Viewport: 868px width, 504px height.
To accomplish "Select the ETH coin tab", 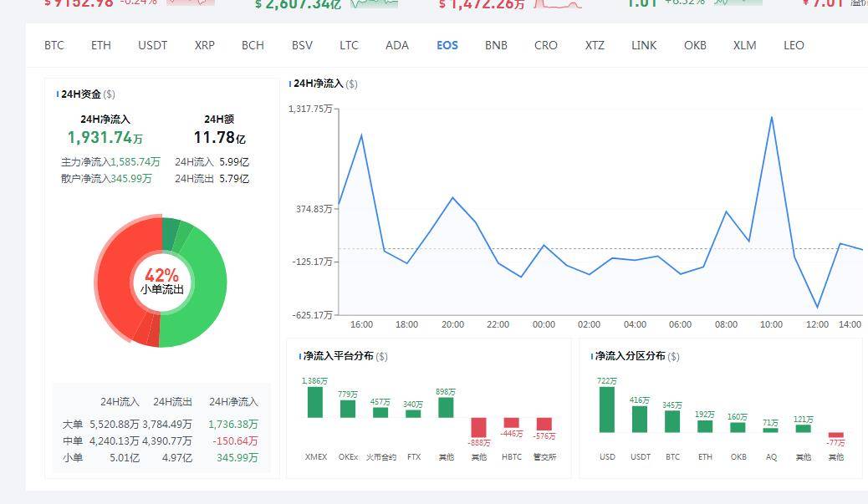I will click(100, 45).
